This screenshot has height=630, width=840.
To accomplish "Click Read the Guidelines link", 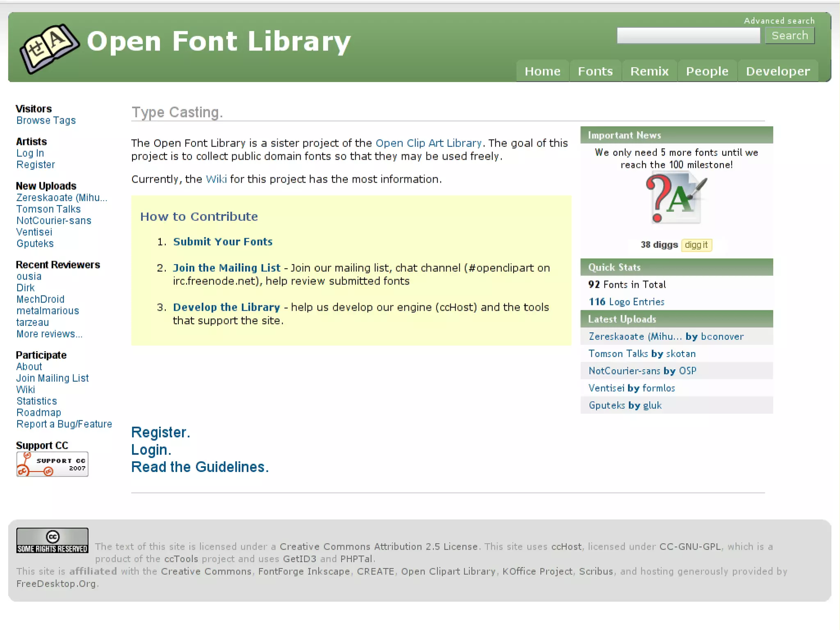I will pyautogui.click(x=199, y=467).
